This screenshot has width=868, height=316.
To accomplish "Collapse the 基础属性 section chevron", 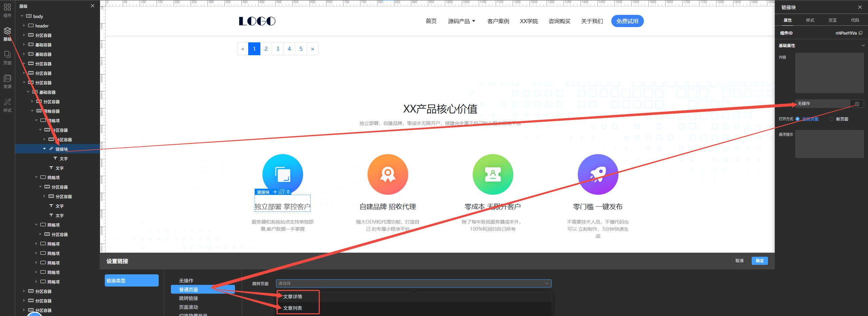I will (863, 45).
